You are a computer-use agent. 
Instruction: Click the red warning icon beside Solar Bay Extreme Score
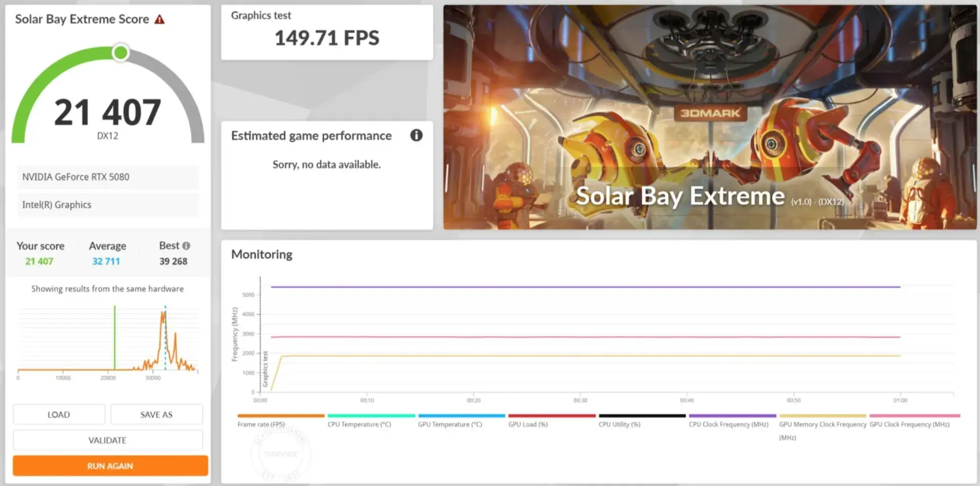click(x=160, y=19)
